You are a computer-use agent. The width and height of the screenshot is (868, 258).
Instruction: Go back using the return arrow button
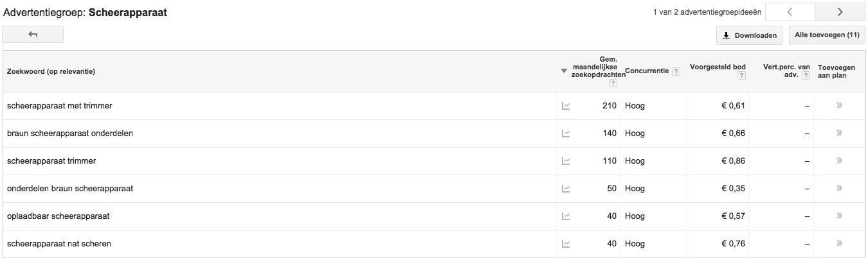coord(33,35)
